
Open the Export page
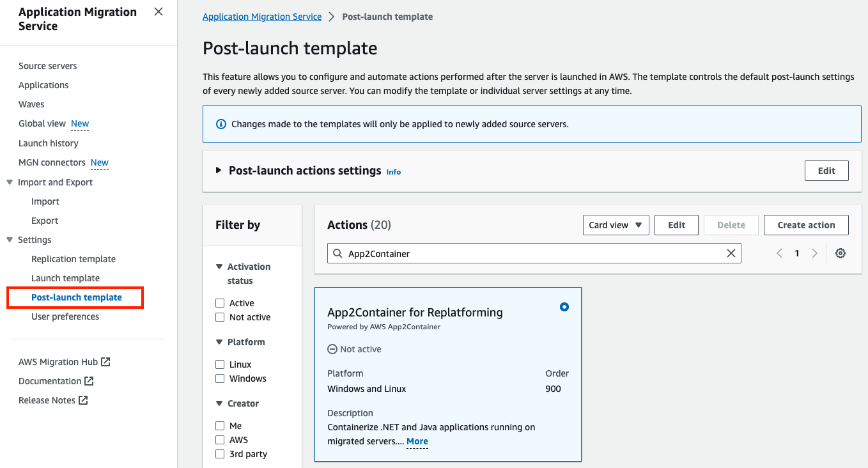pyautogui.click(x=45, y=221)
